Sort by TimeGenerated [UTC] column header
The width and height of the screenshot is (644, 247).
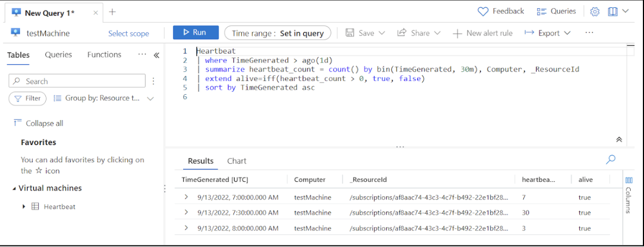pyautogui.click(x=215, y=179)
